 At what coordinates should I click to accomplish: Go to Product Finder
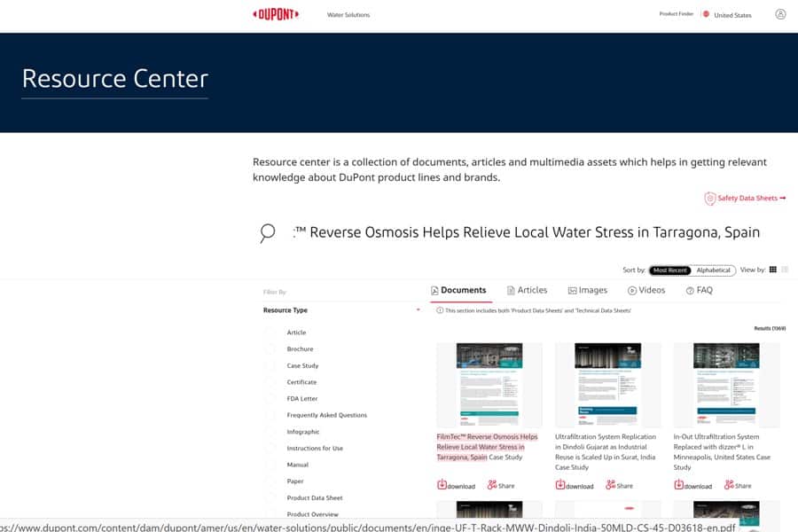(676, 14)
